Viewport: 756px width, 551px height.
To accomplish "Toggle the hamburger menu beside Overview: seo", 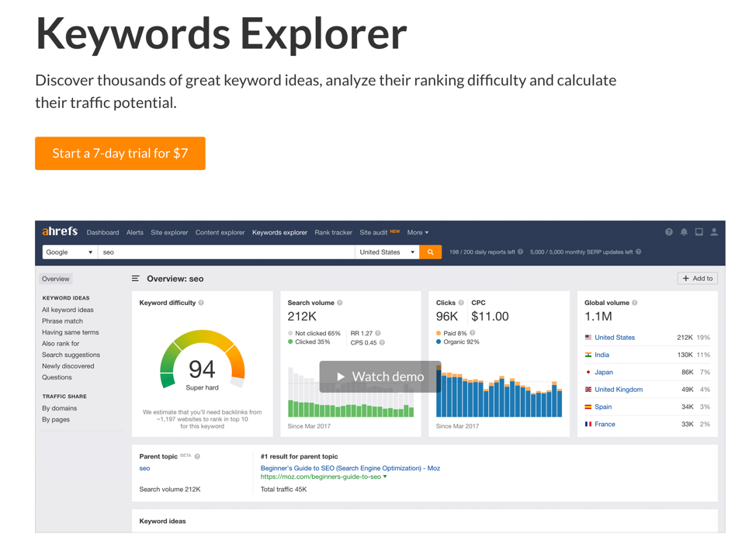I will tap(136, 279).
